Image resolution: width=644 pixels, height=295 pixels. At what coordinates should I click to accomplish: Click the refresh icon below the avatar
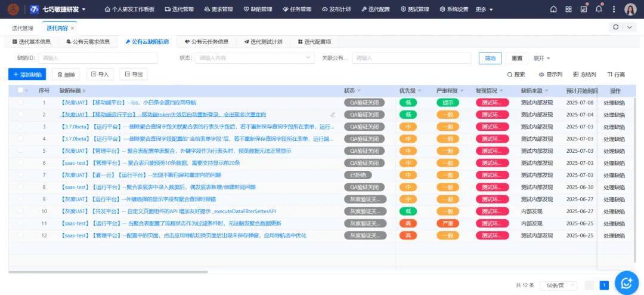click(x=616, y=27)
